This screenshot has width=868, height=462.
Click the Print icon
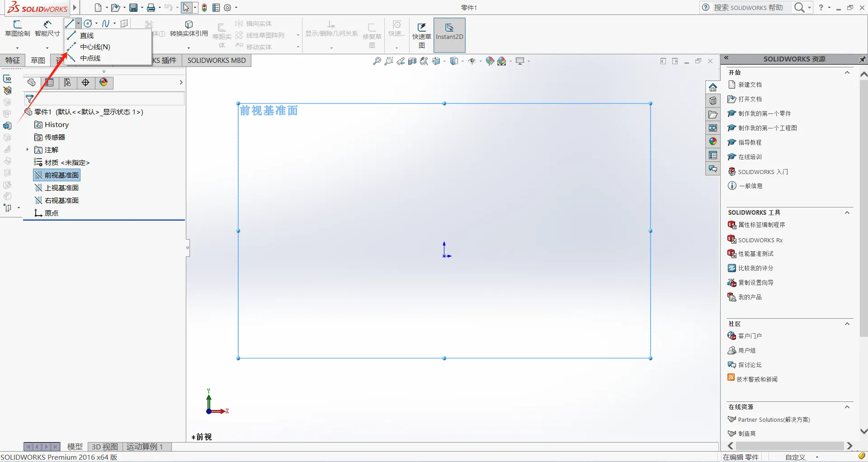(x=151, y=8)
